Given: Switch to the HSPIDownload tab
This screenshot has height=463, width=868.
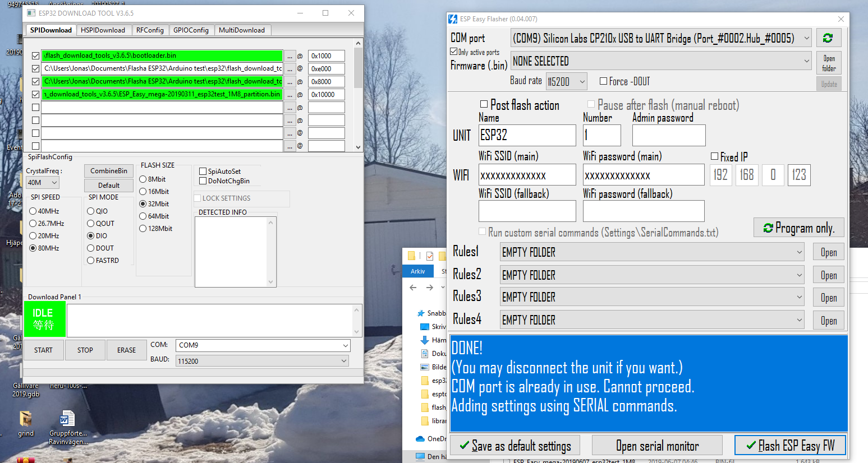Looking at the screenshot, I should [103, 30].
